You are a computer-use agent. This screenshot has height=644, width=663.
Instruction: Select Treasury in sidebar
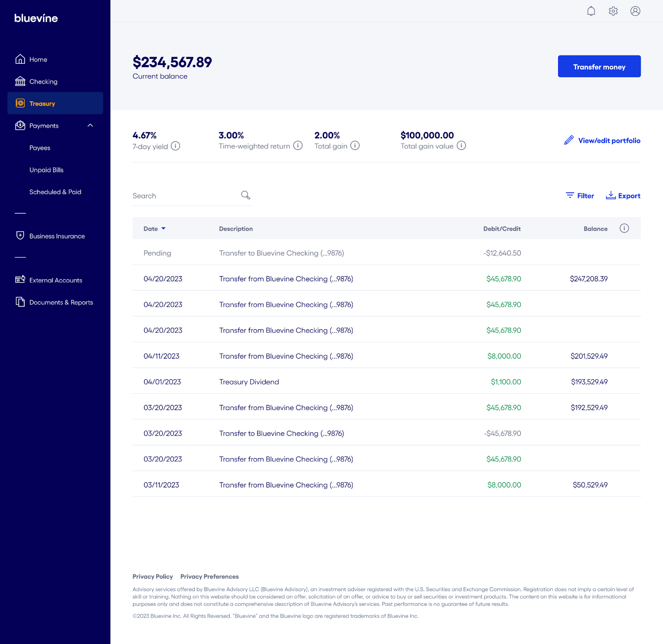coord(55,103)
